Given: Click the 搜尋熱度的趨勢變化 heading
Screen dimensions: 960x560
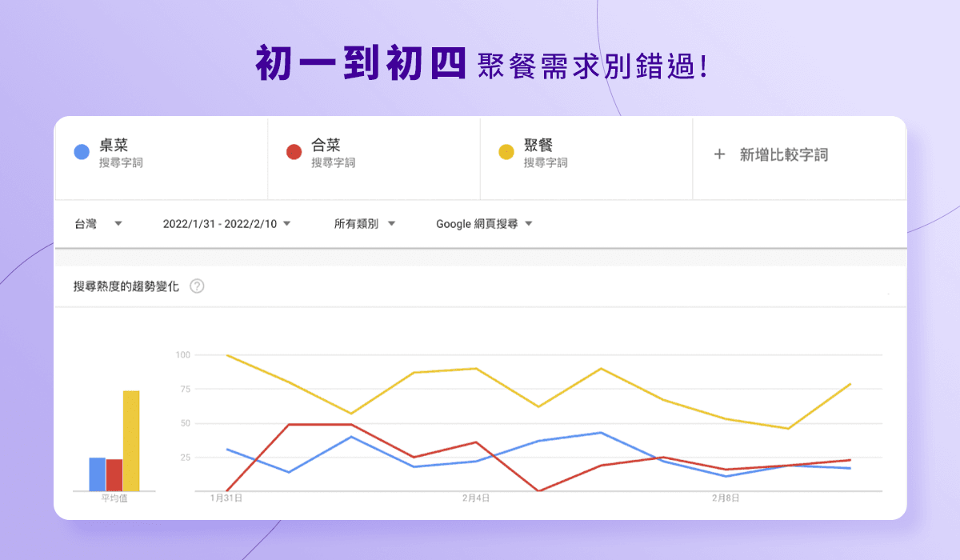Looking at the screenshot, I should point(126,286).
